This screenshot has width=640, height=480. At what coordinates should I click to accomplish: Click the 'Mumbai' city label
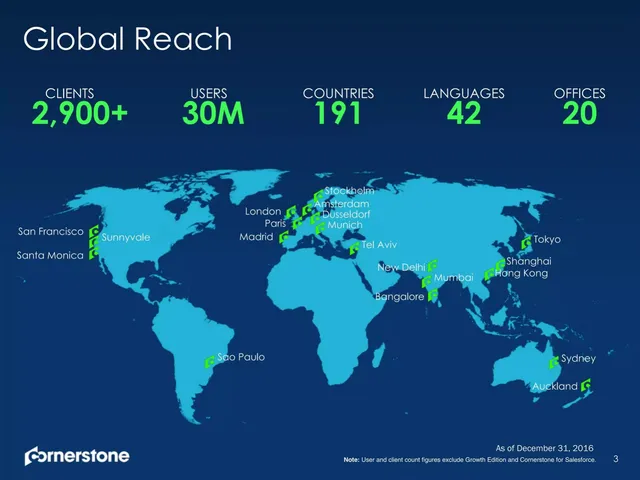point(453,278)
